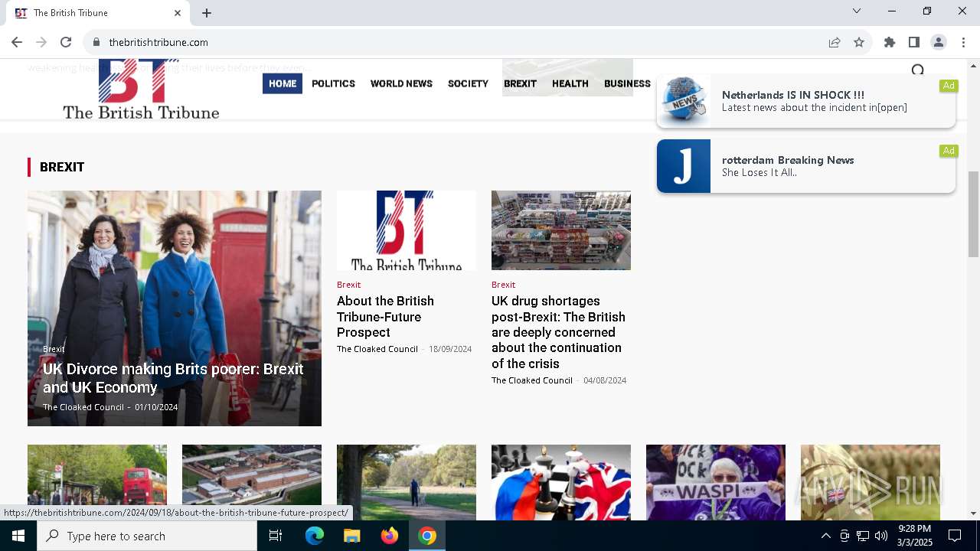Bookmark this page with the star icon
Viewport: 980px width, 551px height.
pos(859,42)
